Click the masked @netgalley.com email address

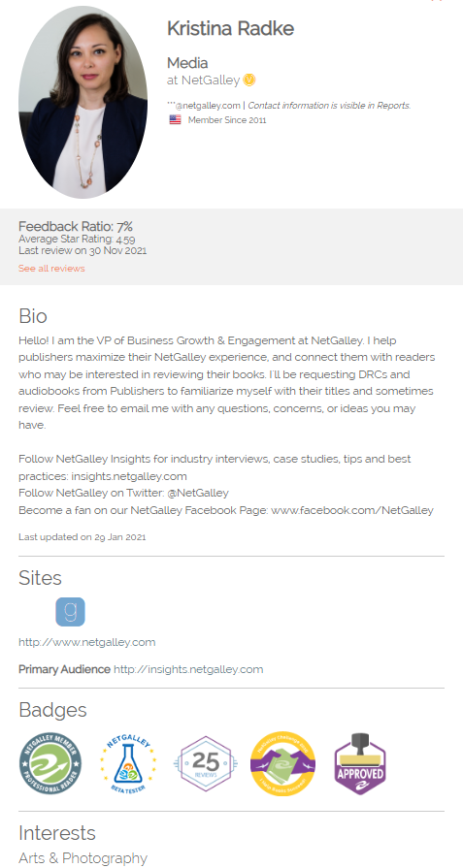tap(203, 105)
